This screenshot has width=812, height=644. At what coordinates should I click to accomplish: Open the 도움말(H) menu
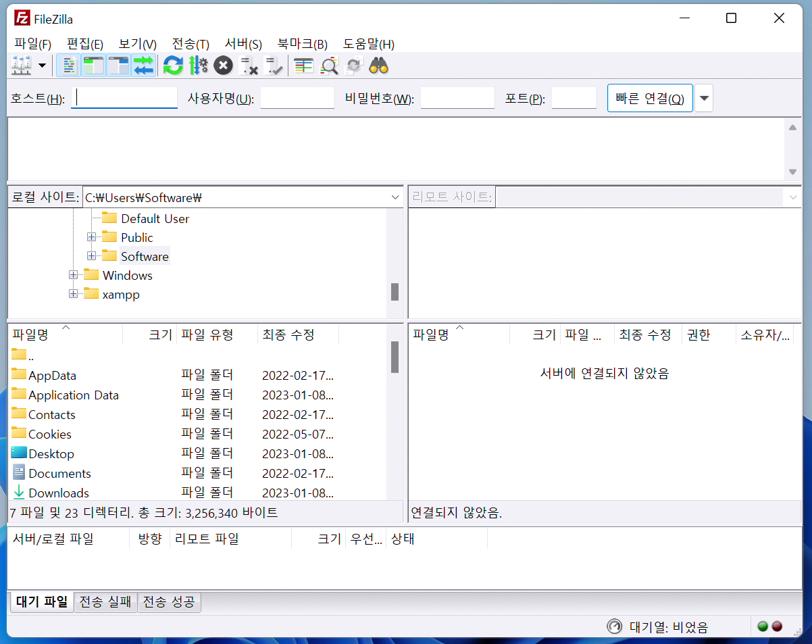click(369, 44)
